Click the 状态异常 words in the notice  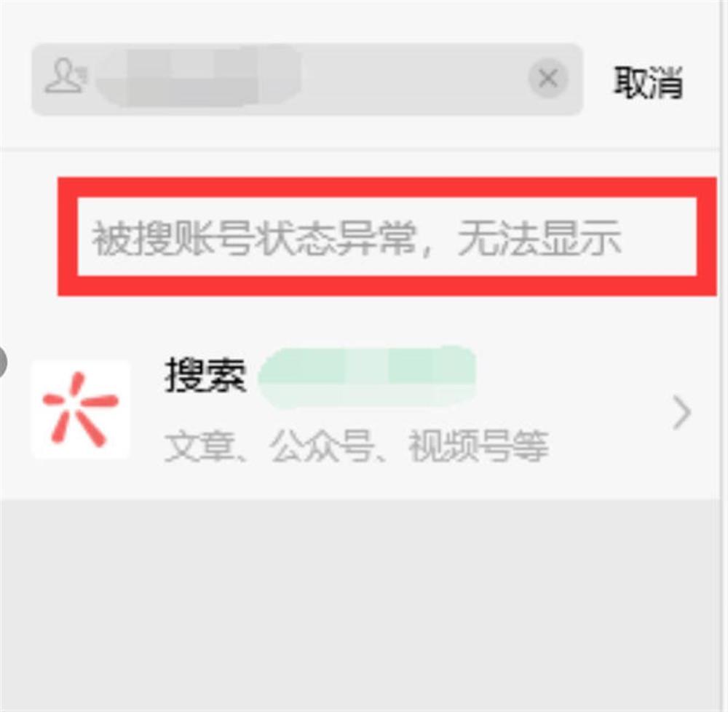tap(335, 237)
